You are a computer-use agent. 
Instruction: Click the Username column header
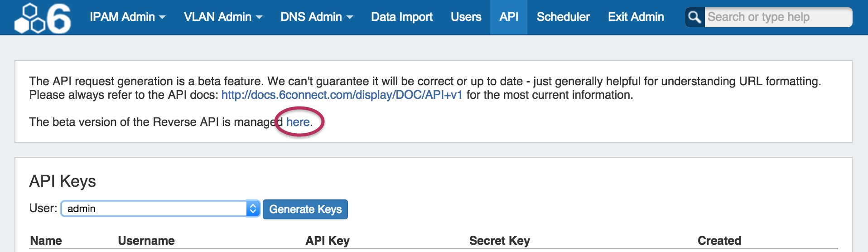[x=146, y=241]
